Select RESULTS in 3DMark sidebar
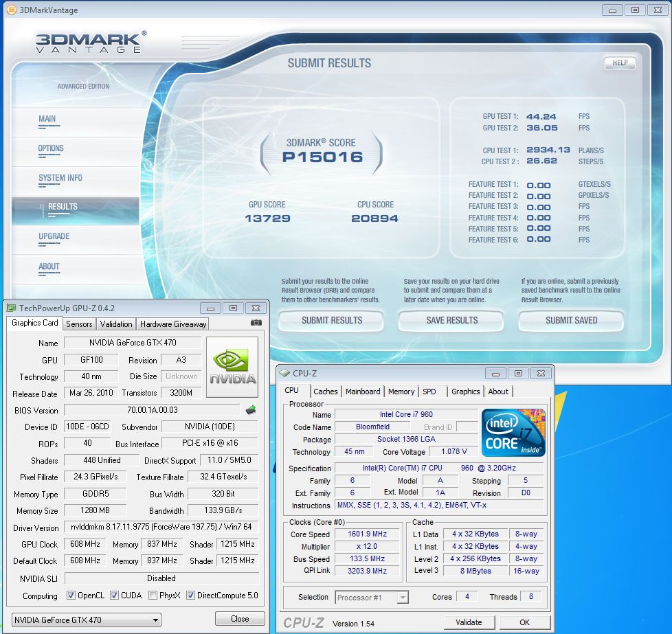This screenshot has width=672, height=634. tap(76, 211)
